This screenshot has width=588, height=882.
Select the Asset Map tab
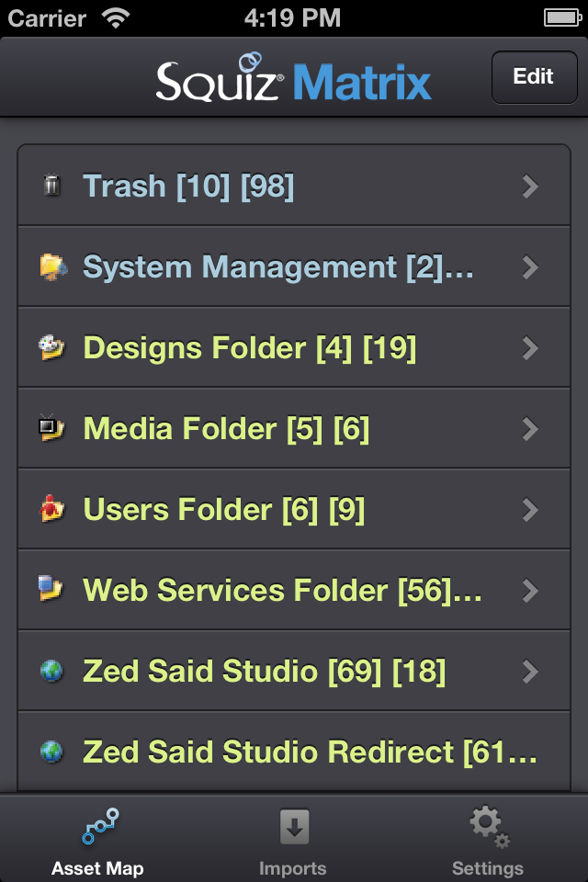click(98, 841)
